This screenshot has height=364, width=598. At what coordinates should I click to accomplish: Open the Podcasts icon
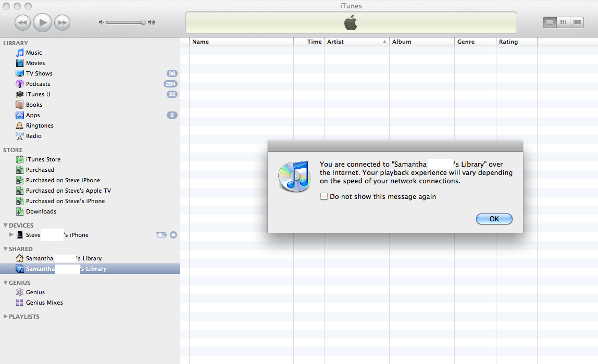[x=19, y=84]
